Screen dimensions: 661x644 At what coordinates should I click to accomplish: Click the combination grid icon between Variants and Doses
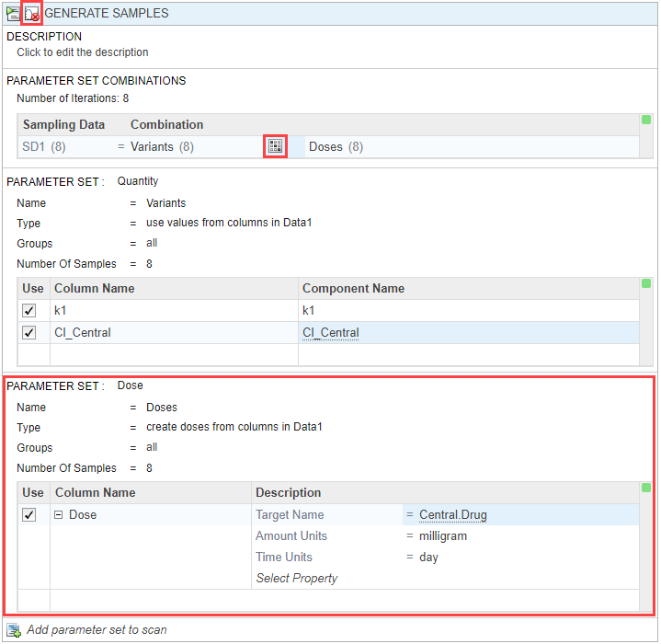pyautogui.click(x=275, y=146)
